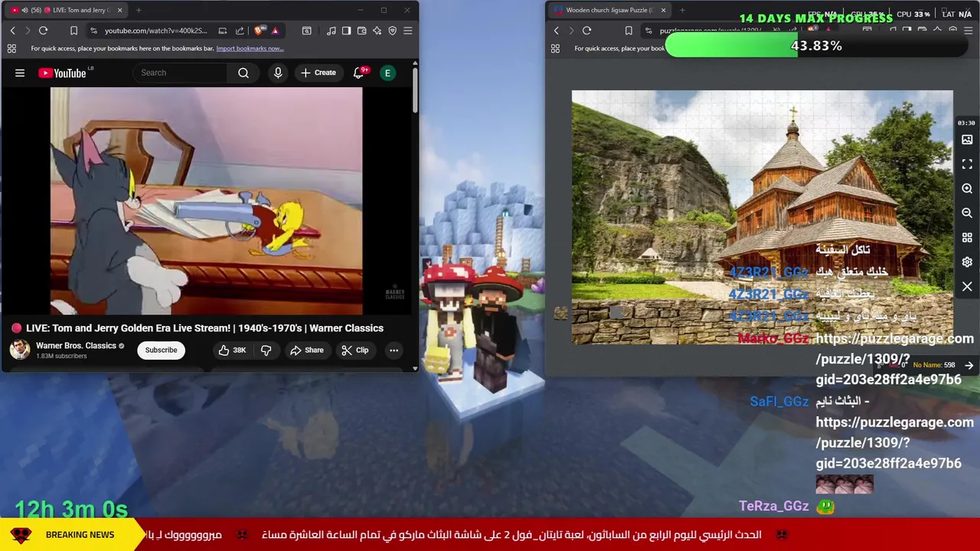Click the BREAKING NEWS ticker label
Screen dimensions: 980x551
click(80, 535)
